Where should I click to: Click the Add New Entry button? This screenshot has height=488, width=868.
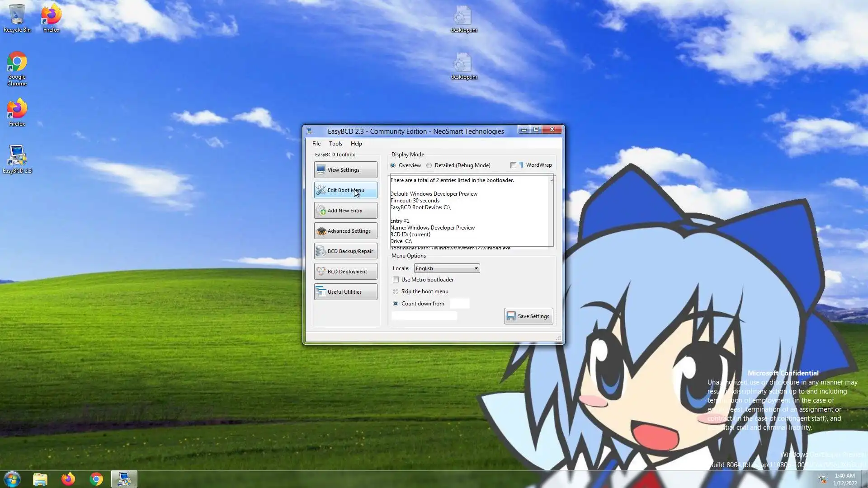(345, 211)
